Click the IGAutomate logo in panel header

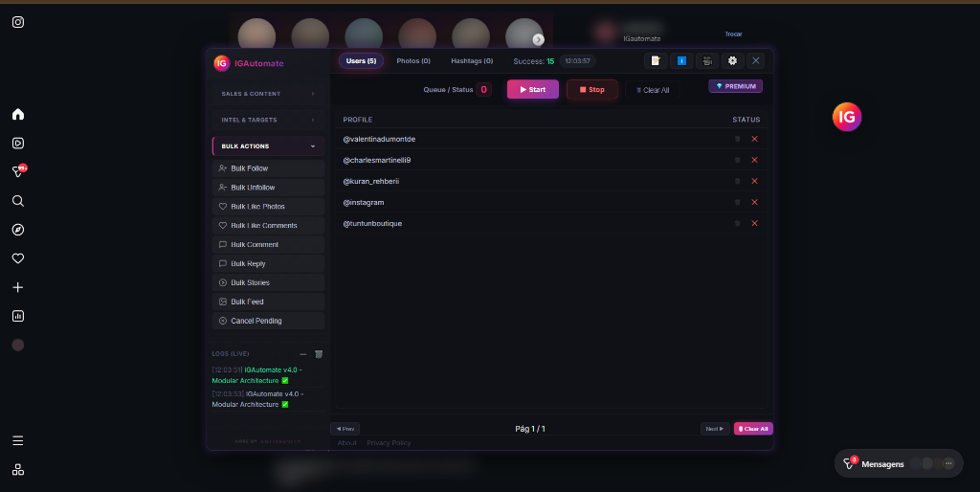[x=221, y=63]
